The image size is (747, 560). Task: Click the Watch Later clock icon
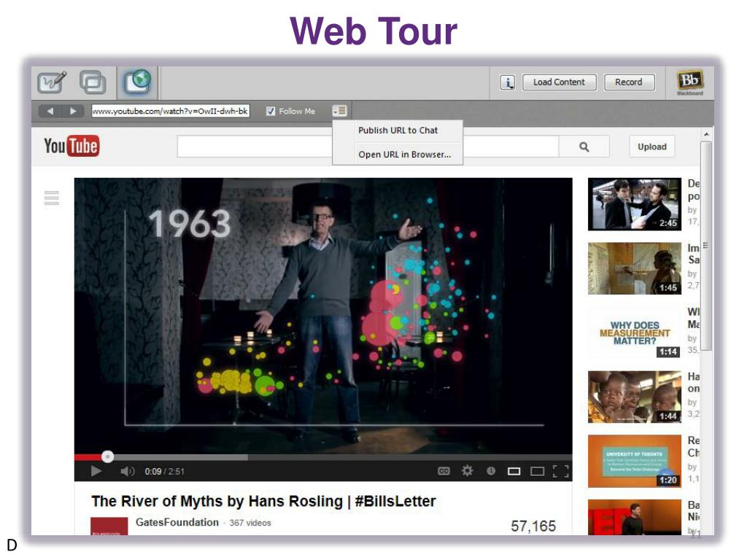click(491, 471)
